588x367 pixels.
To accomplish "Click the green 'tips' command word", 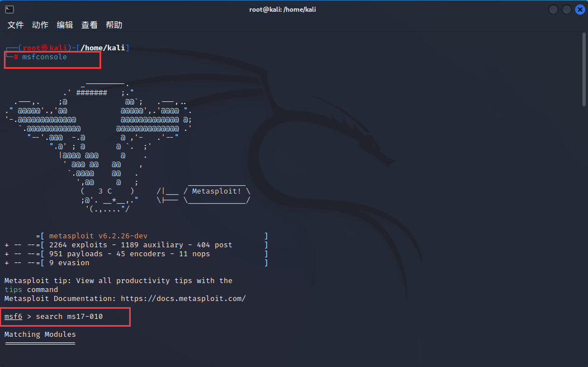I will click(x=13, y=290).
